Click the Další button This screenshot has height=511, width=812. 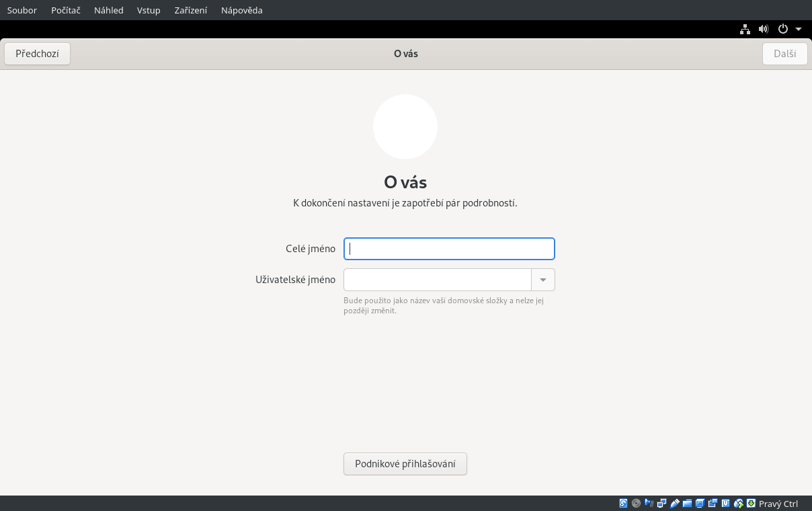pyautogui.click(x=784, y=54)
